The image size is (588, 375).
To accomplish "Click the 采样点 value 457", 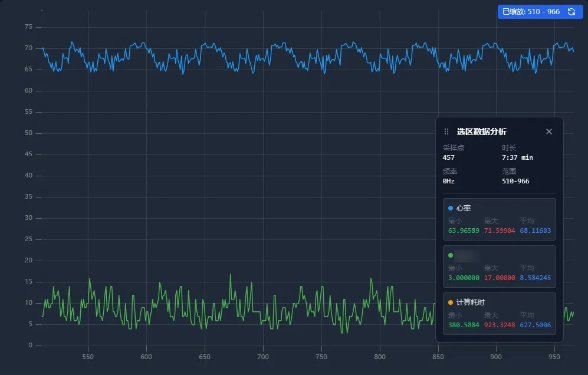I will click(x=448, y=158).
